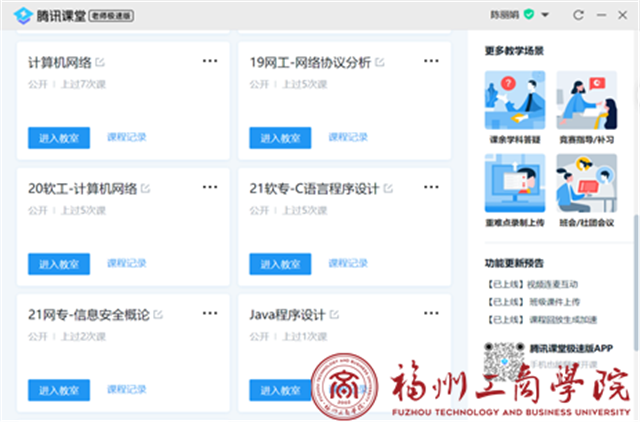640x422 pixels.
Task: Select the 课余学科答疑 scenario thumbnail
Action: (514, 99)
